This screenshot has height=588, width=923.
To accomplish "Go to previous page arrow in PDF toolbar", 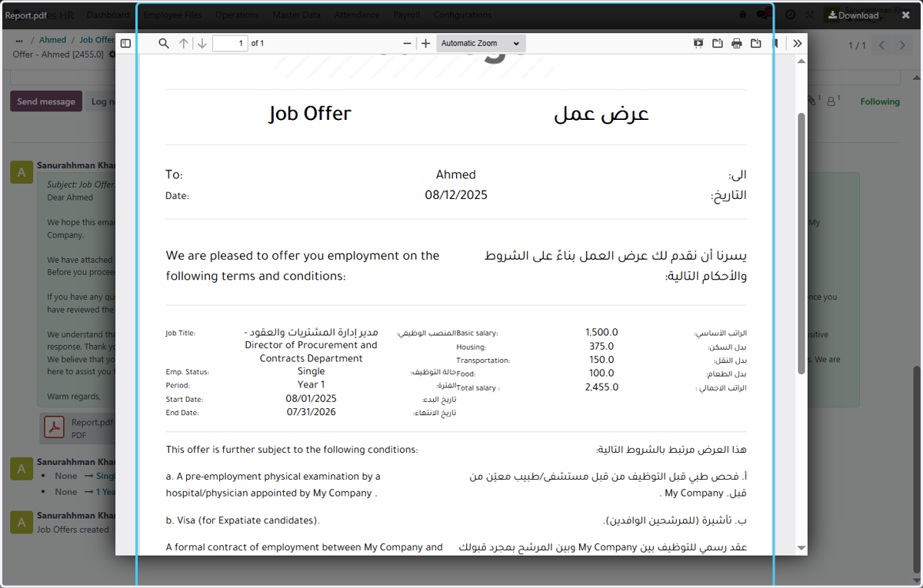I will tap(183, 44).
